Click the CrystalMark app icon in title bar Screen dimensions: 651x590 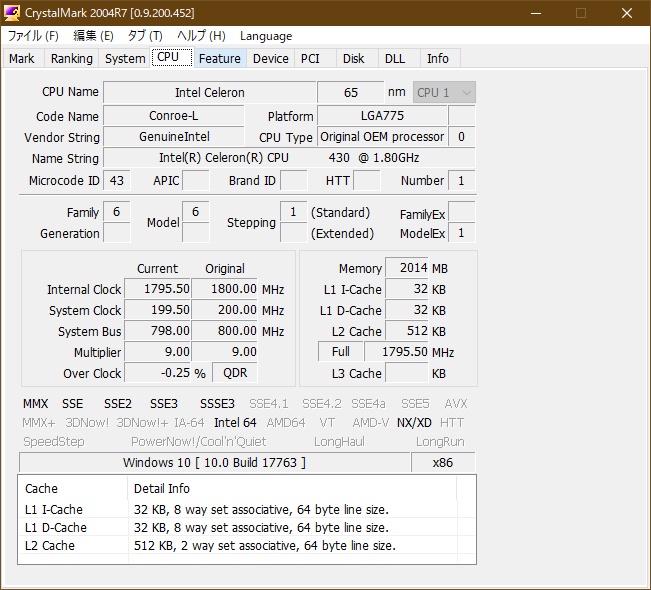pyautogui.click(x=12, y=13)
